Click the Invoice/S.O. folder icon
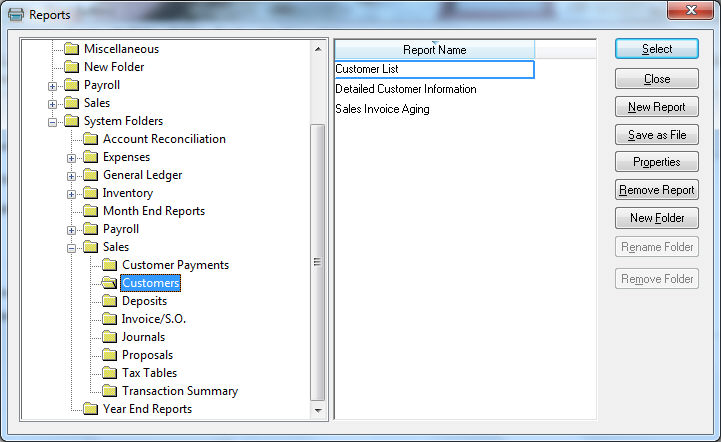The width and height of the screenshot is (721, 442). (x=109, y=319)
